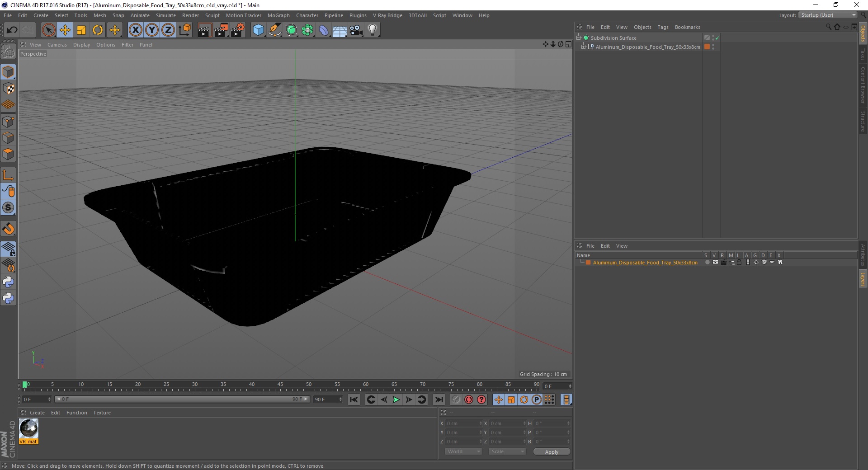Viewport: 868px width, 470px height.
Task: Click end frame 90 F stepper arrows
Action: coord(340,399)
